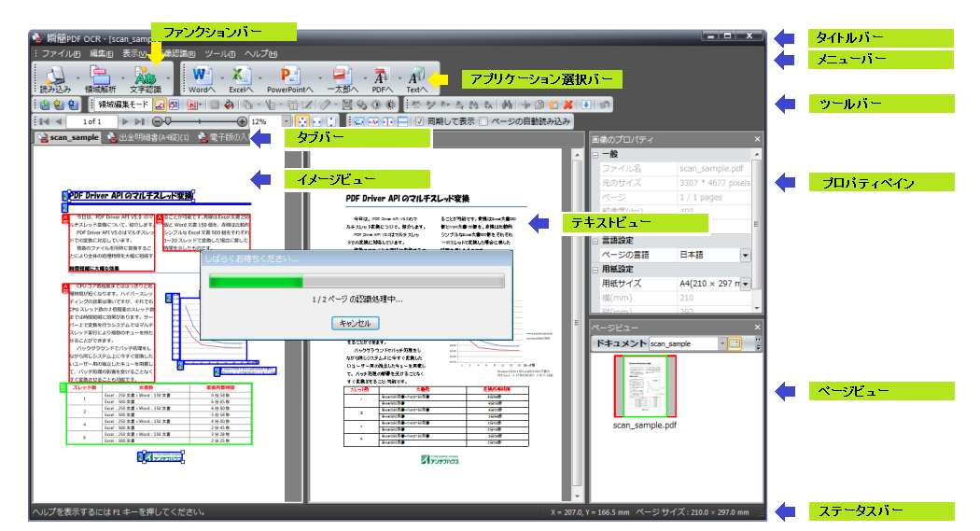Click the red X delete icon
Image resolution: width=980 pixels, height=531 pixels.
[568, 105]
